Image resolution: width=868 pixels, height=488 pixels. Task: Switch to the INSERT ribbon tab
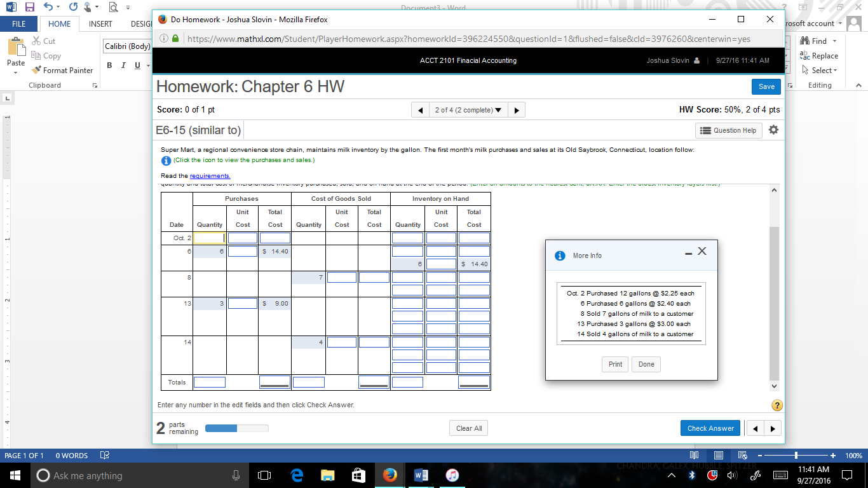pos(100,24)
